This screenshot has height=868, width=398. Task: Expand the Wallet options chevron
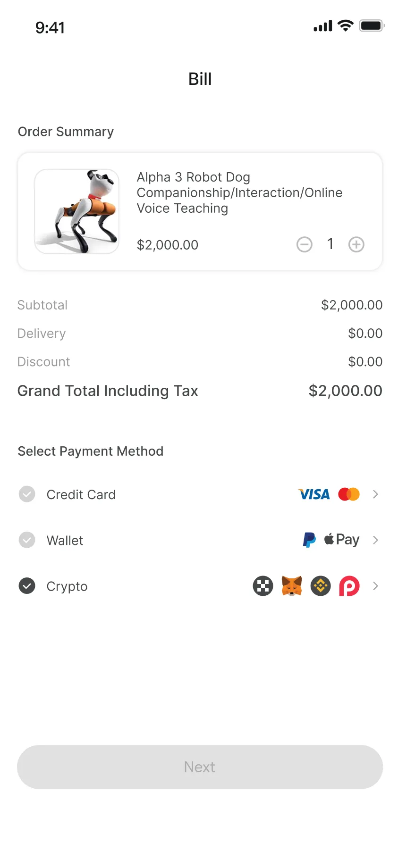(x=376, y=540)
